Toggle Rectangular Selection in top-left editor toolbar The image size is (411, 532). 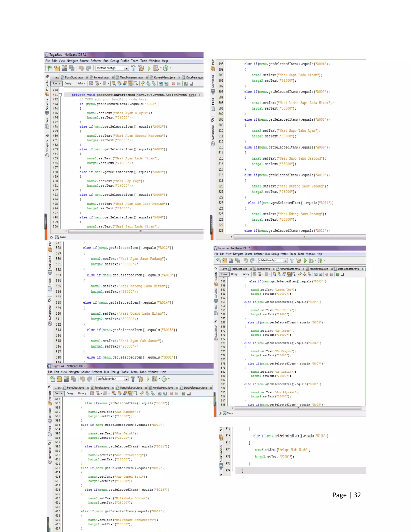(x=136, y=84)
